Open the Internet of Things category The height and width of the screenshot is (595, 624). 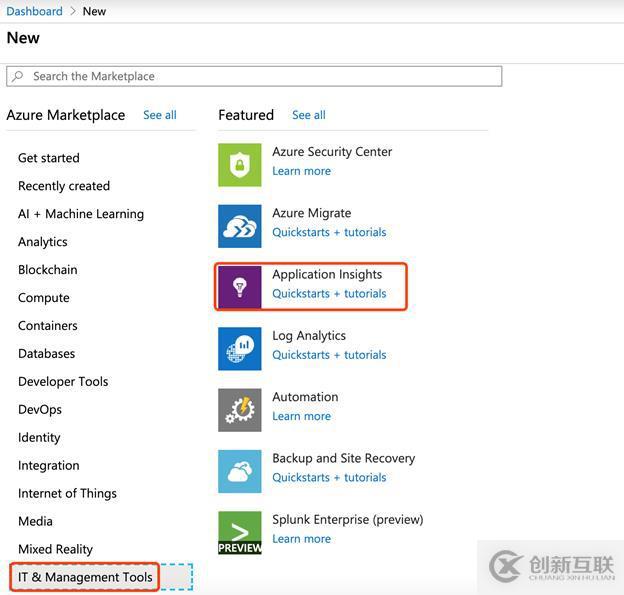coord(67,494)
